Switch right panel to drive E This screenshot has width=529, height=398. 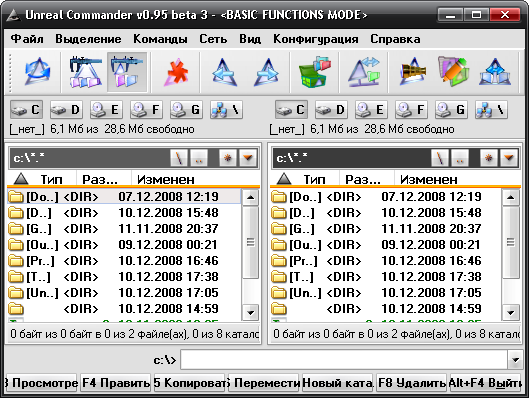(x=370, y=110)
